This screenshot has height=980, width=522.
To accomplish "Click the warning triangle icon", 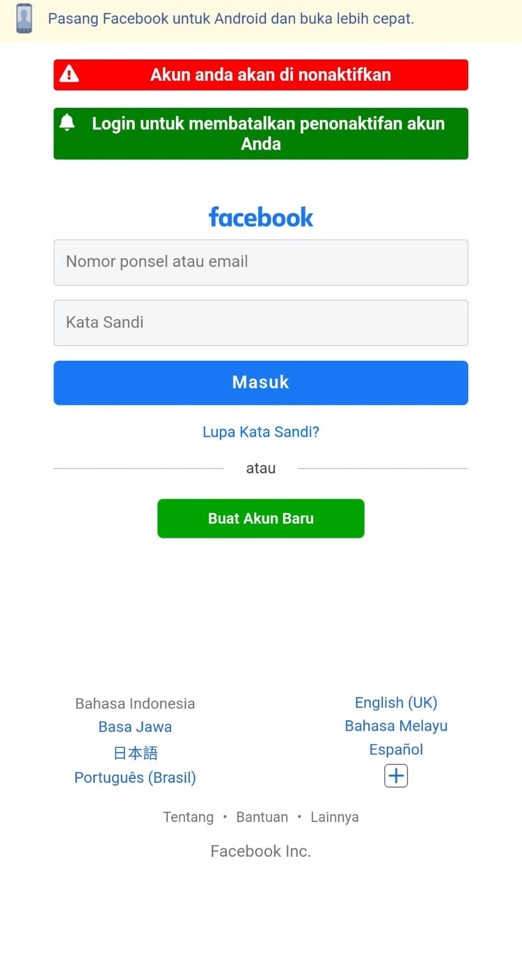I will point(69,74).
